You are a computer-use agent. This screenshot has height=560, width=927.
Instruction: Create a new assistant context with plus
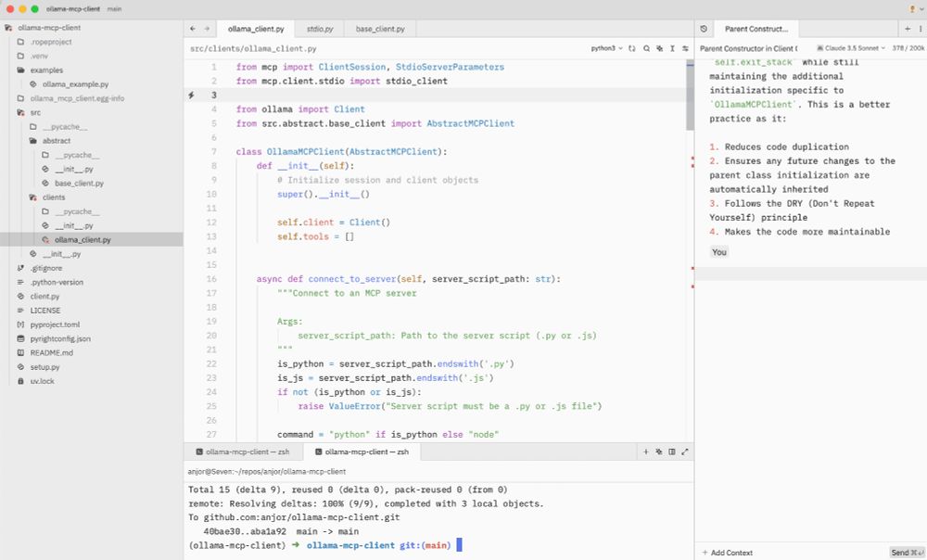[908, 29]
